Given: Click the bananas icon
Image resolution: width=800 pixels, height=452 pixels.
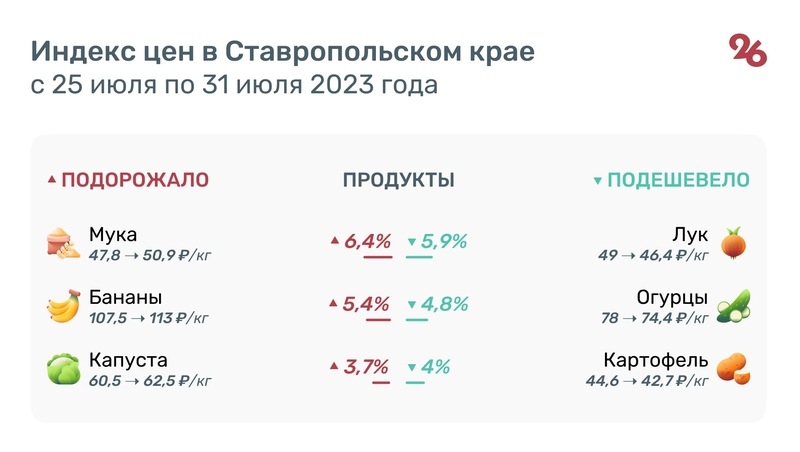Looking at the screenshot, I should pos(63,305).
